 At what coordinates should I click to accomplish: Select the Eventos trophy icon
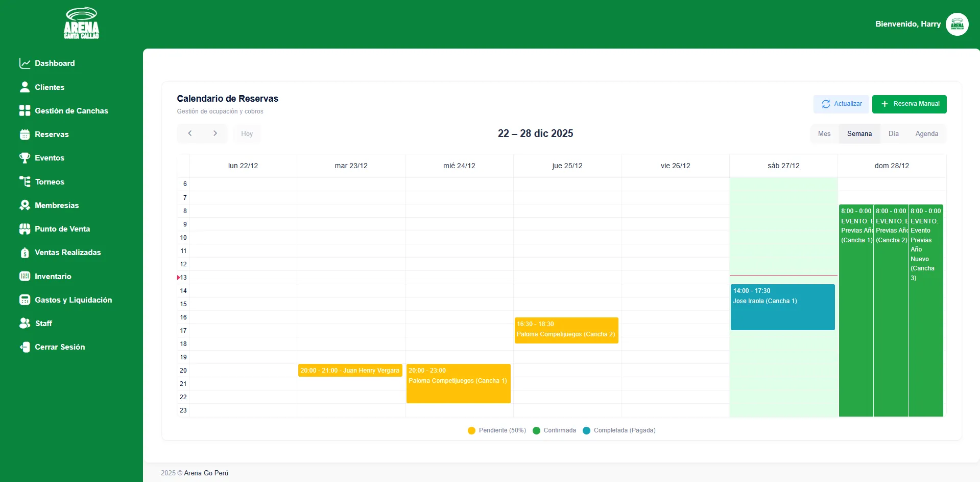[x=25, y=158]
